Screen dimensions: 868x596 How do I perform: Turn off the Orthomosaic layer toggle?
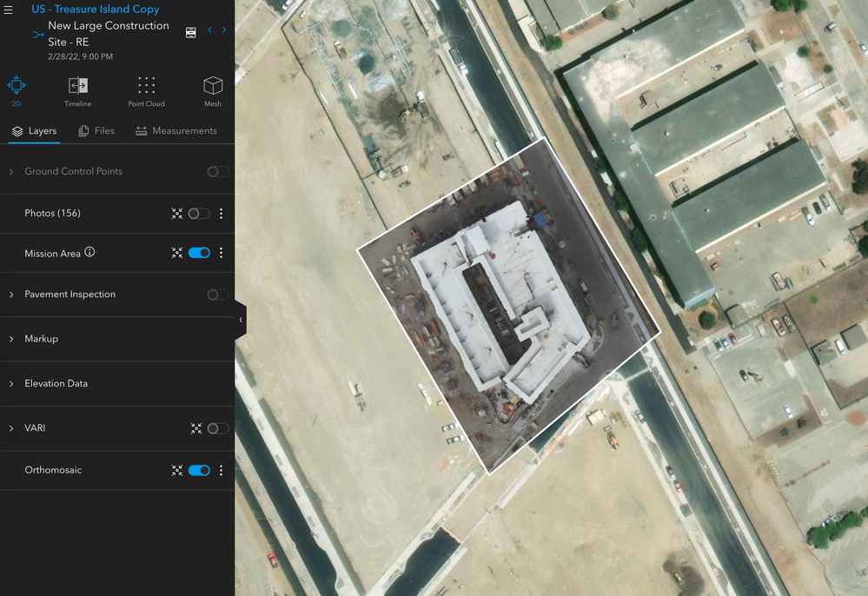[x=199, y=470]
